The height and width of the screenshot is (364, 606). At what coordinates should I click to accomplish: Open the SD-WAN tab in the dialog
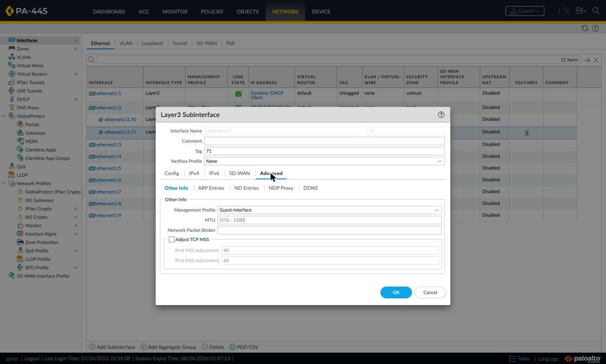(x=239, y=173)
